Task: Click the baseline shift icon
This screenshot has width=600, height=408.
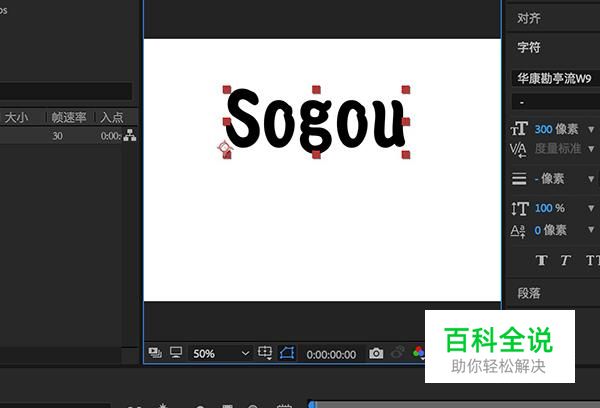Action: (518, 231)
